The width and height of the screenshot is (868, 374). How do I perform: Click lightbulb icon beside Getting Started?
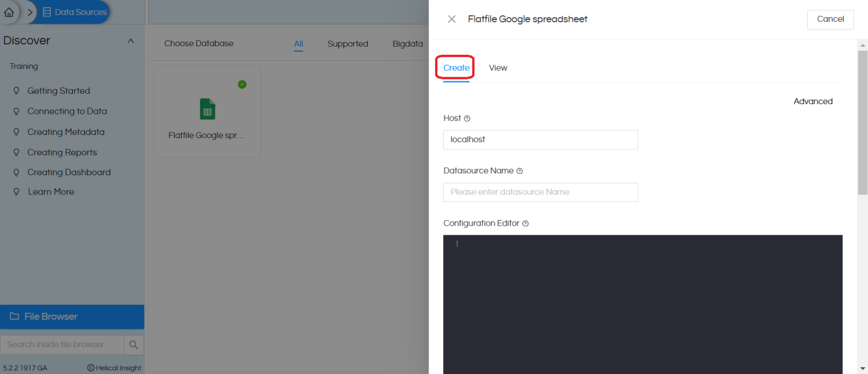click(16, 91)
